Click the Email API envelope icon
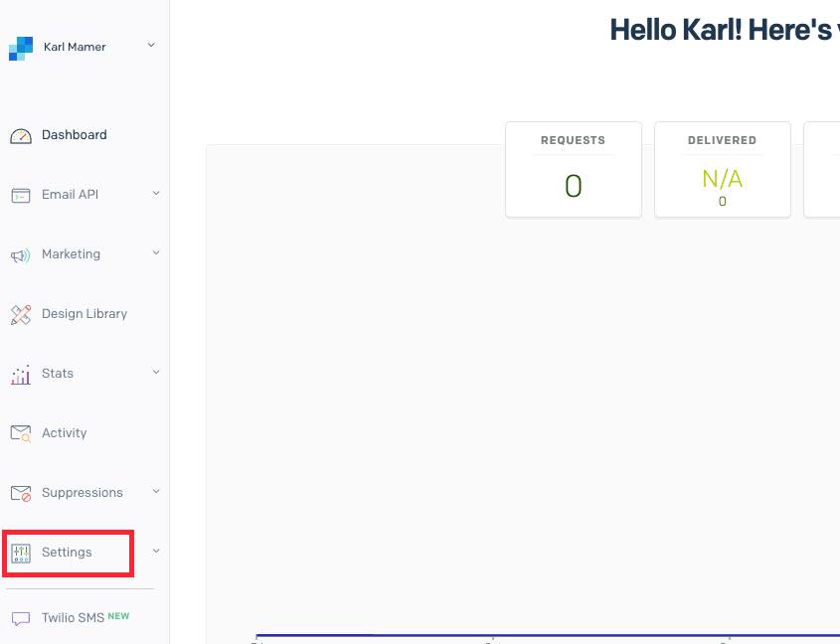The width and height of the screenshot is (840, 644). click(21, 194)
